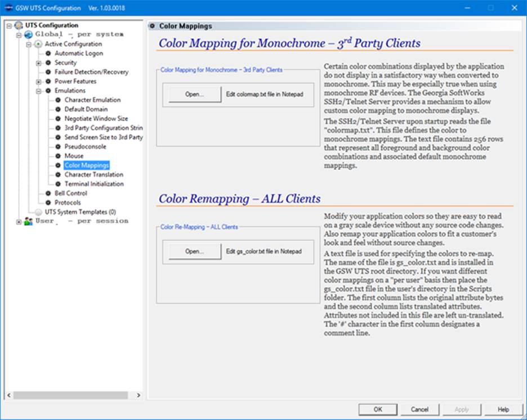Minimize the GSW UTS Configuration window
Screen dimensions: 527x420
(x=467, y=8)
